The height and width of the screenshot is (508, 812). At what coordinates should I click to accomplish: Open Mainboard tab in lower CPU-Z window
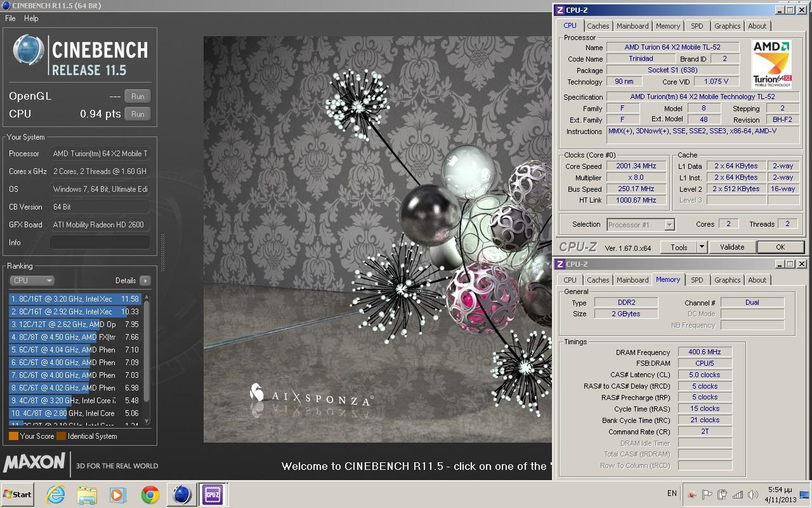(x=632, y=280)
